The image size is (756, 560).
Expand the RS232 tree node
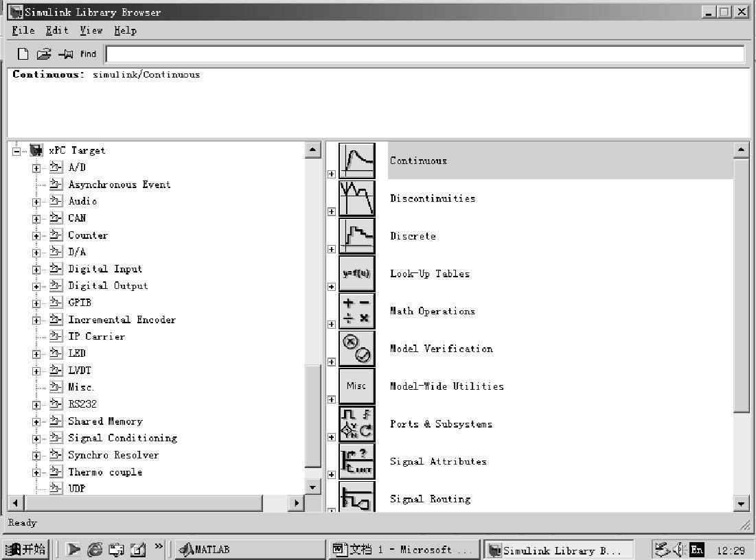click(x=36, y=405)
